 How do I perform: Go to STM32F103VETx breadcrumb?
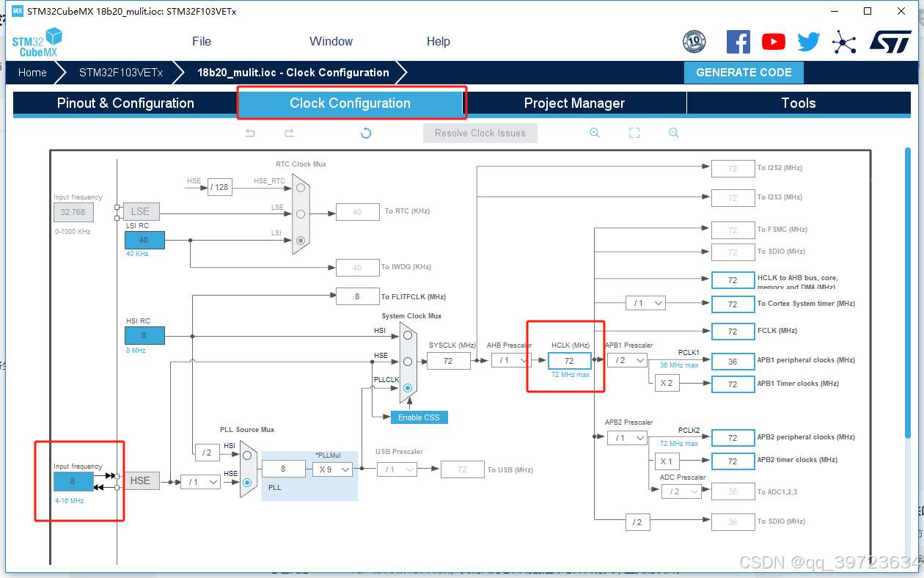(x=121, y=73)
